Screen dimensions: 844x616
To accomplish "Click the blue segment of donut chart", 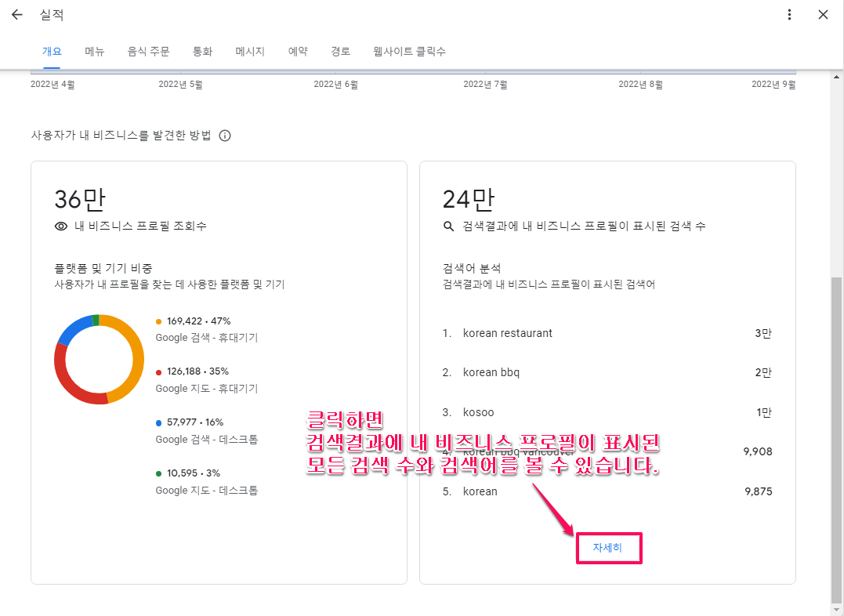I will point(73,328).
